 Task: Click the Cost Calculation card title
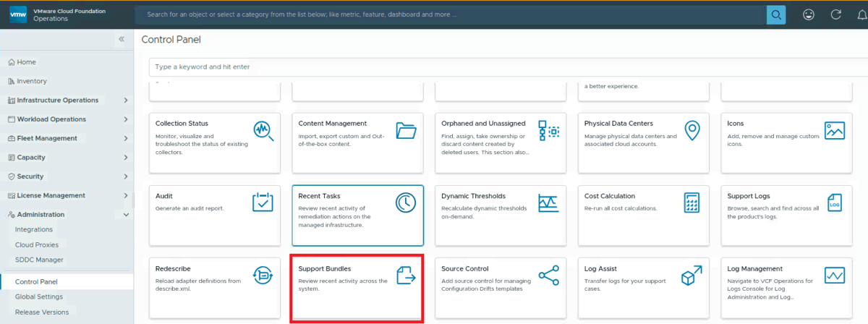point(610,196)
